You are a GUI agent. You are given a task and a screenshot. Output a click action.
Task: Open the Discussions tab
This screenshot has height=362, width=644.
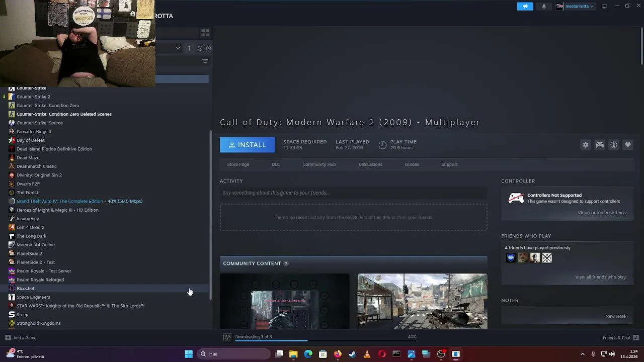point(370,164)
